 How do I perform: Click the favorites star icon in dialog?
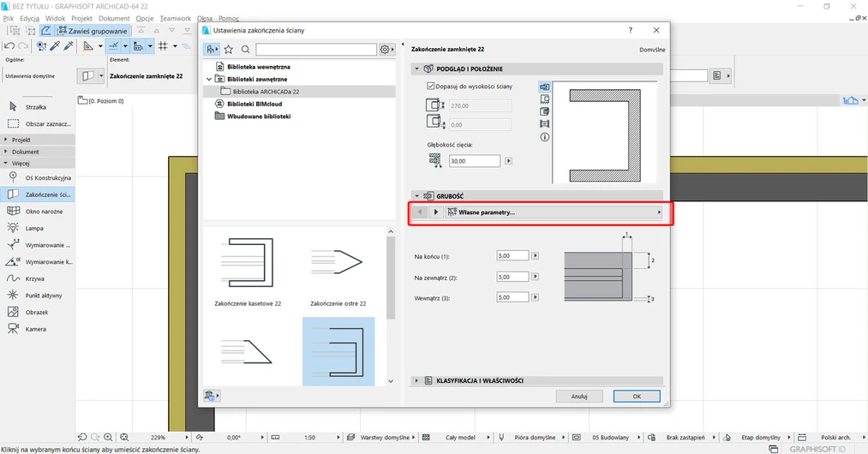(228, 50)
